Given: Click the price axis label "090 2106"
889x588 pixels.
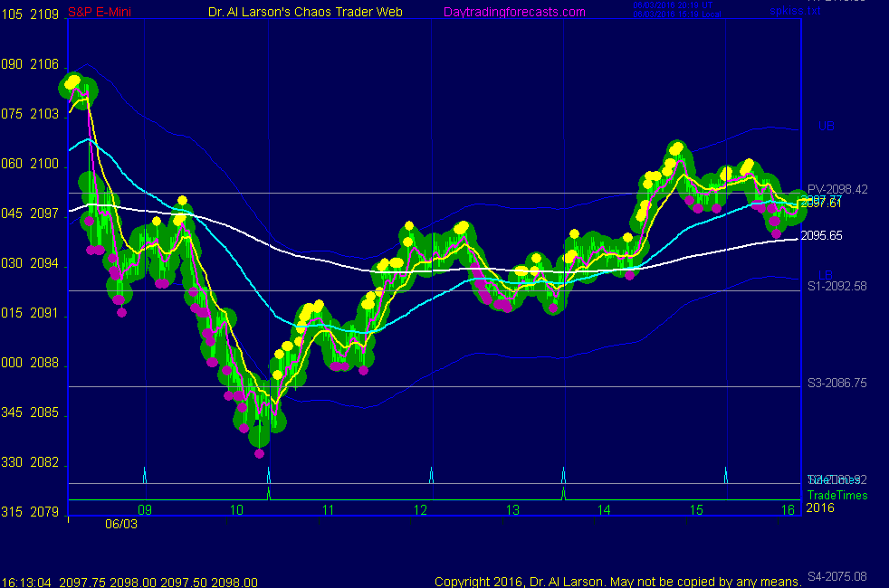Looking at the screenshot, I should pos(30,64).
